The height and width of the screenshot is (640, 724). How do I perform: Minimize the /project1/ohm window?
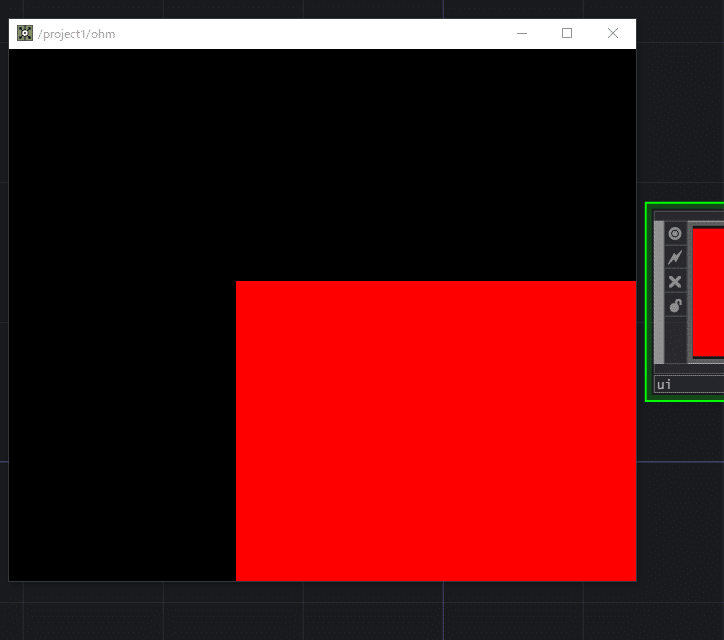pos(522,33)
